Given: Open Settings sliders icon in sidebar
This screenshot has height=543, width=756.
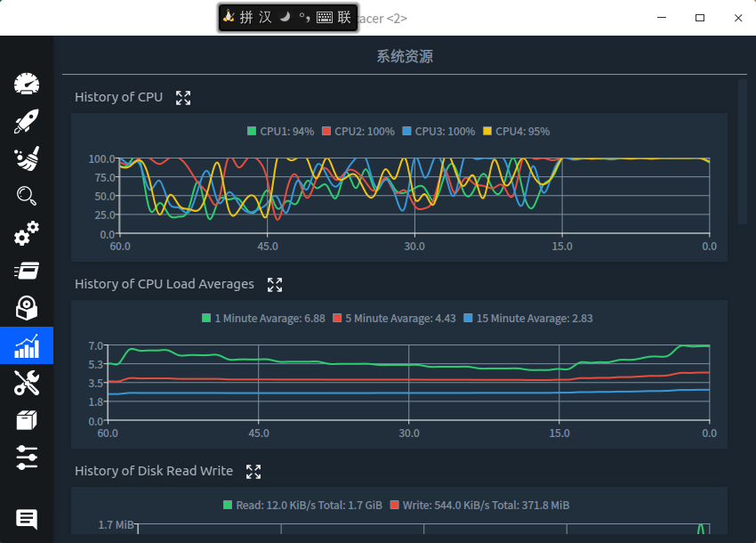Looking at the screenshot, I should [x=27, y=458].
